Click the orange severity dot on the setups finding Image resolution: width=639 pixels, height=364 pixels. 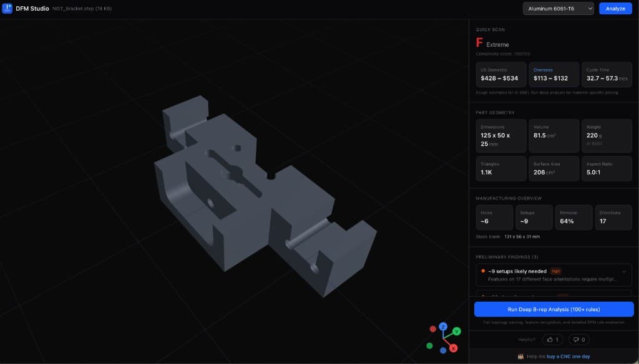[484, 271]
